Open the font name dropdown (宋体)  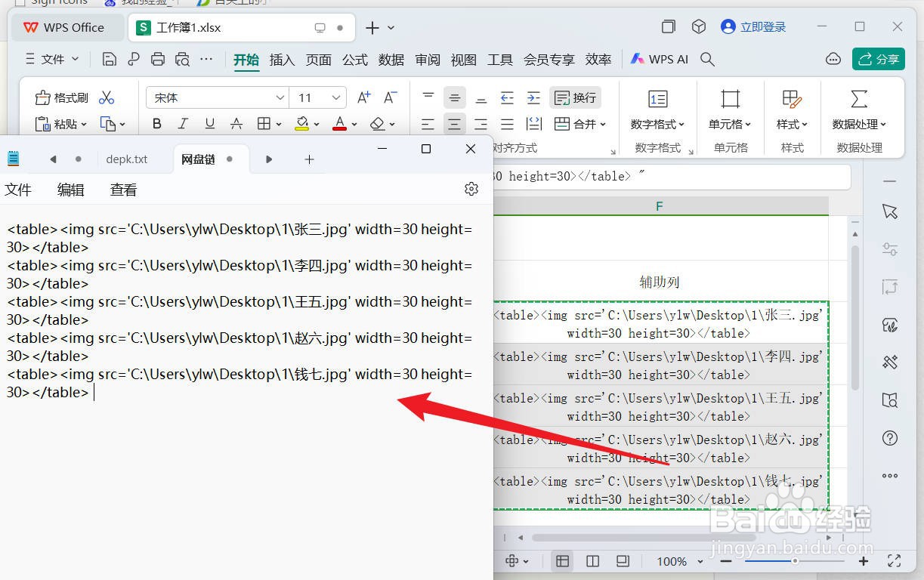coord(280,97)
